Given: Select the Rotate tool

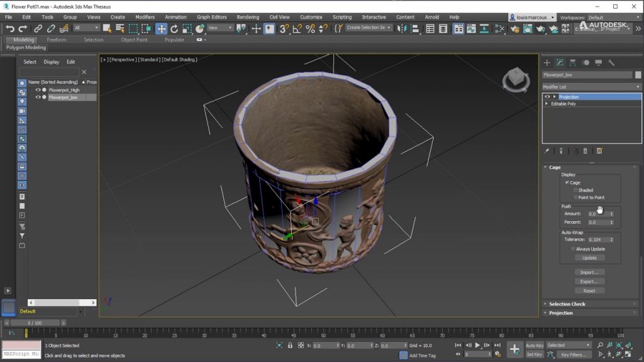Looking at the screenshot, I should pos(175,28).
